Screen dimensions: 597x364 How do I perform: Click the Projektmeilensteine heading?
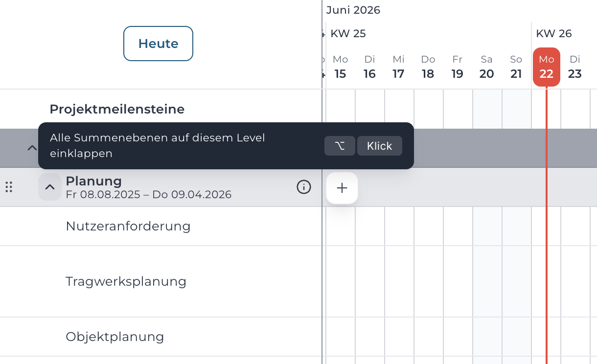tap(117, 109)
